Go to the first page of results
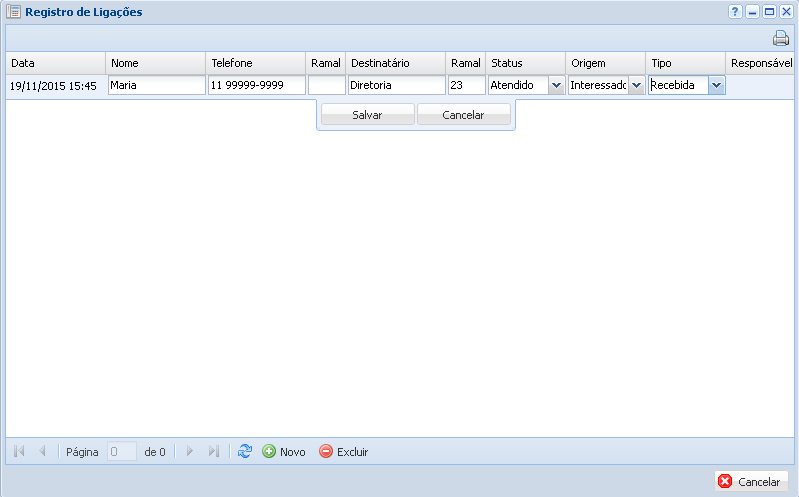This screenshot has height=497, width=799. click(19, 452)
